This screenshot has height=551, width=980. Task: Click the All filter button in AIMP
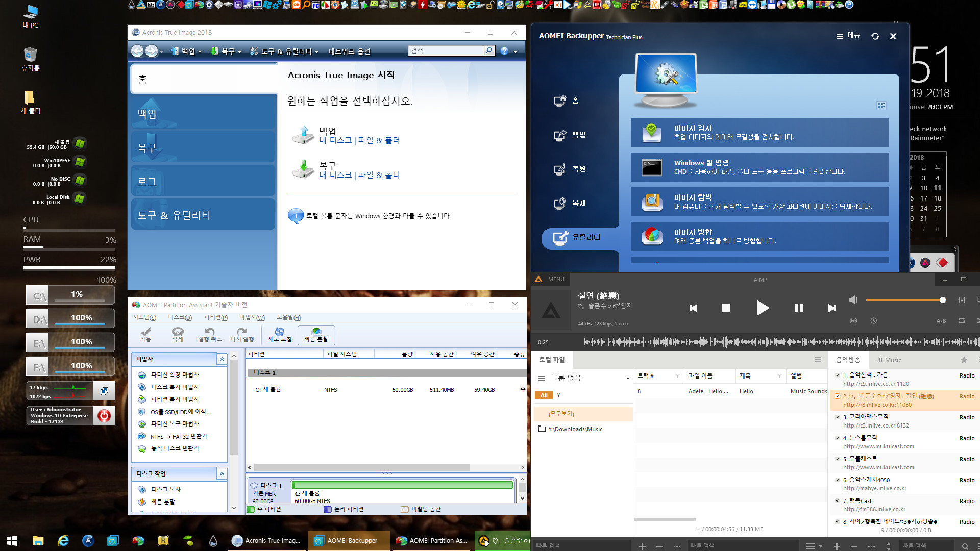pyautogui.click(x=544, y=395)
